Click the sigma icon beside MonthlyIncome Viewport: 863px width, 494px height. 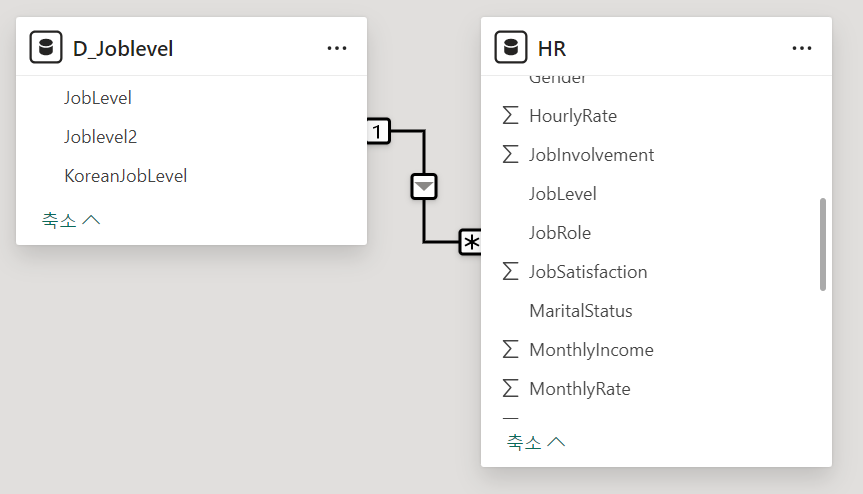[x=511, y=350]
